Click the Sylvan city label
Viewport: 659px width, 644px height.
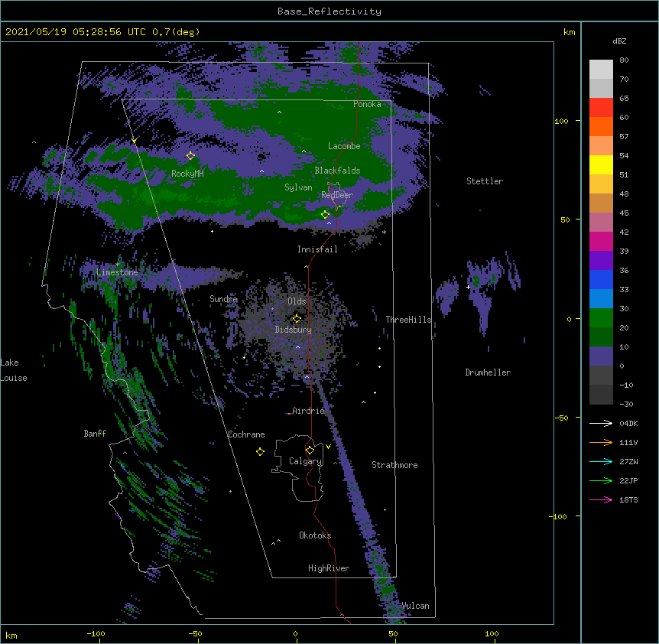pos(298,187)
